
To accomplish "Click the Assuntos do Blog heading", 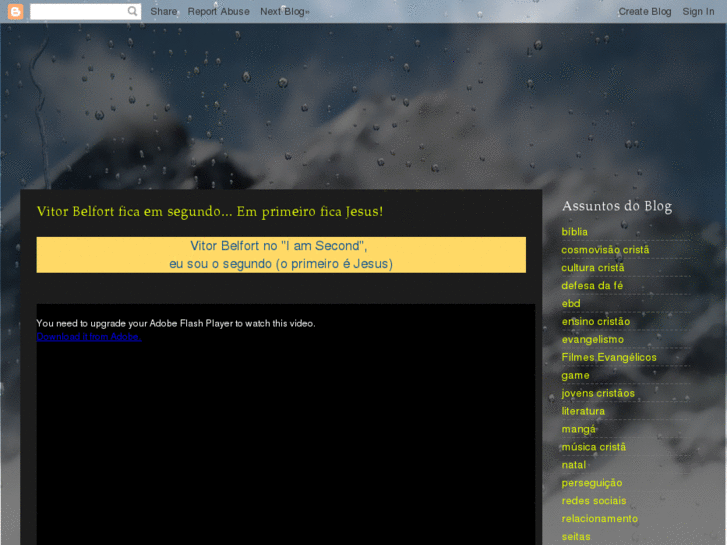I will (617, 206).
